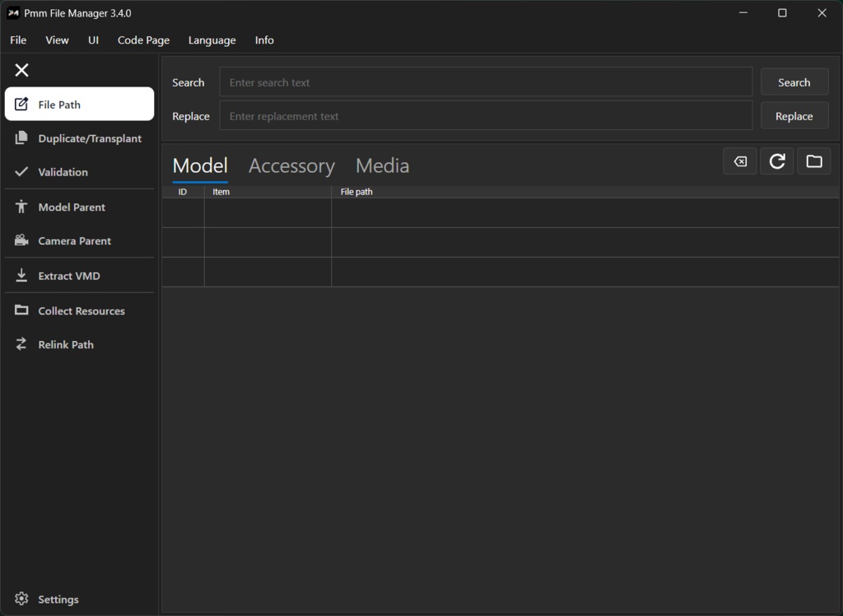
Task: Open the File menu
Action: point(18,40)
